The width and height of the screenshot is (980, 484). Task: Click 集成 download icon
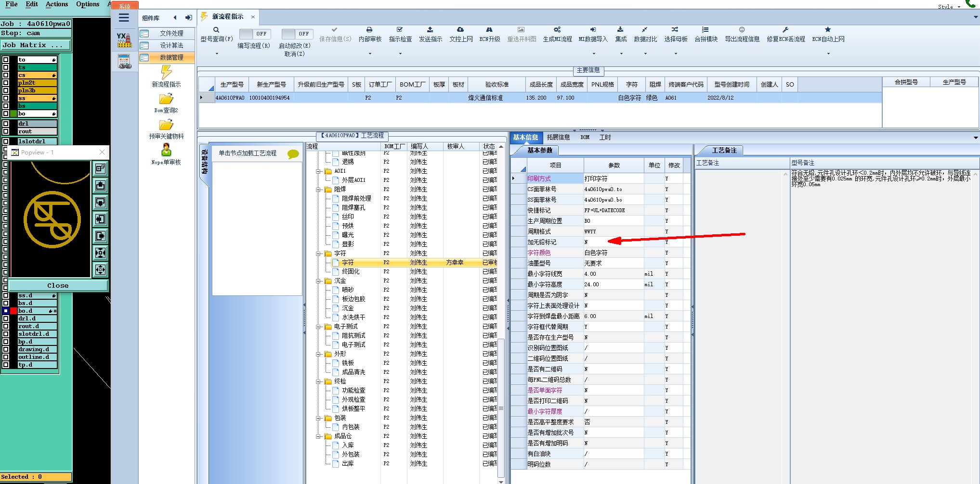click(x=620, y=30)
